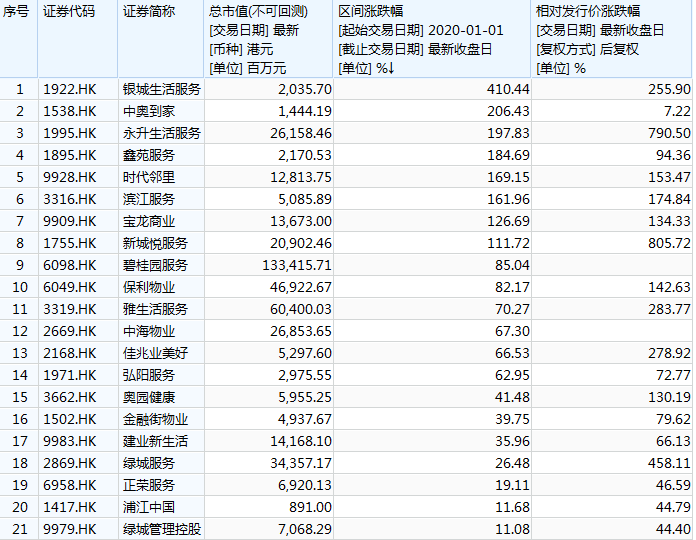The height and width of the screenshot is (540, 696).
Task: Select issue-price change value 7.22
Action: point(677,111)
